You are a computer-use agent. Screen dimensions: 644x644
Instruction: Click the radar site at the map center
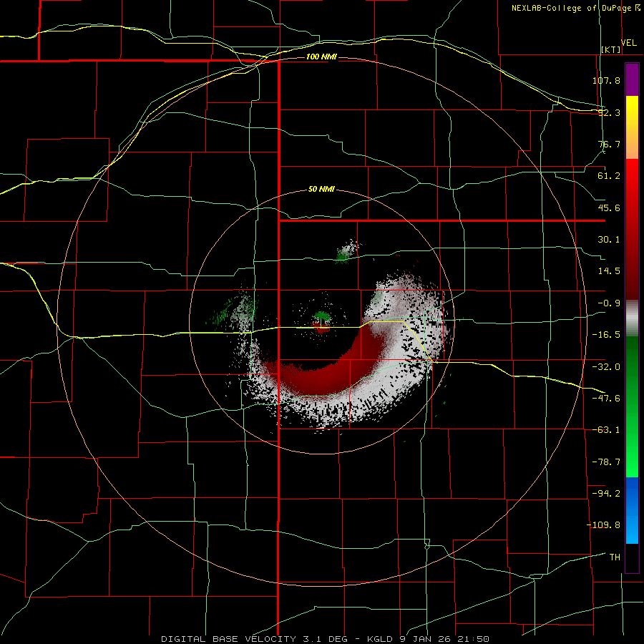tap(321, 323)
